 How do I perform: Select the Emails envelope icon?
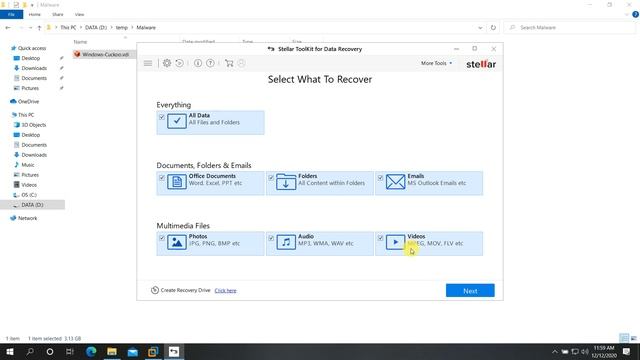[x=395, y=182]
